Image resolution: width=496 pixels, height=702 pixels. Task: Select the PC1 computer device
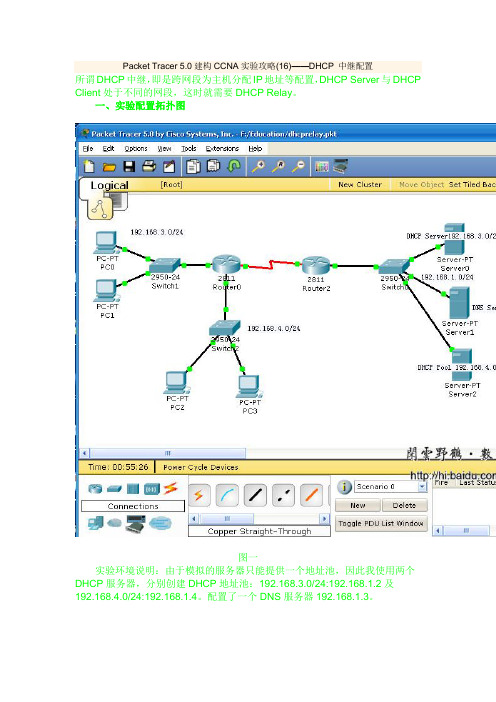[x=106, y=291]
